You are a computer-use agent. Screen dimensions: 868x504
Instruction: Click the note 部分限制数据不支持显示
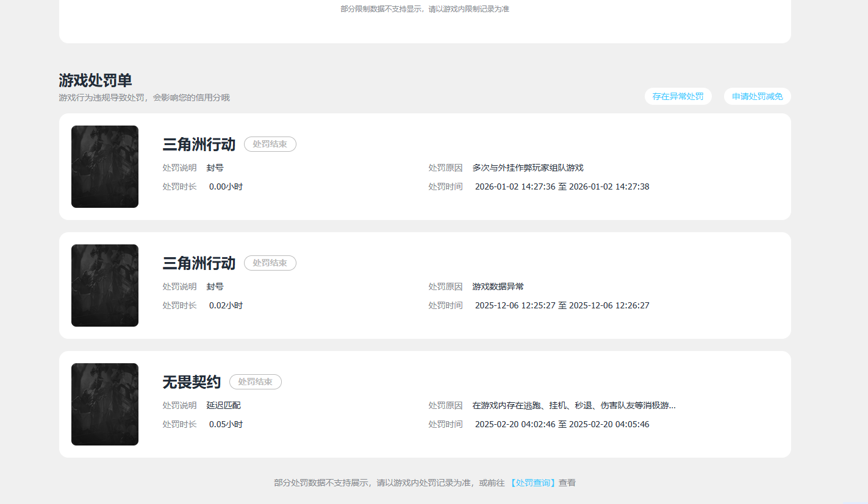click(425, 9)
